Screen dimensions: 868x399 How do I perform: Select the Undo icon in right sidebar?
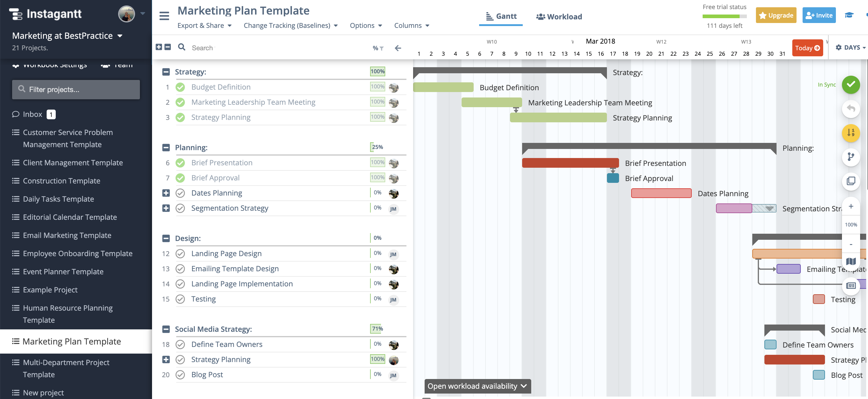[x=851, y=109]
